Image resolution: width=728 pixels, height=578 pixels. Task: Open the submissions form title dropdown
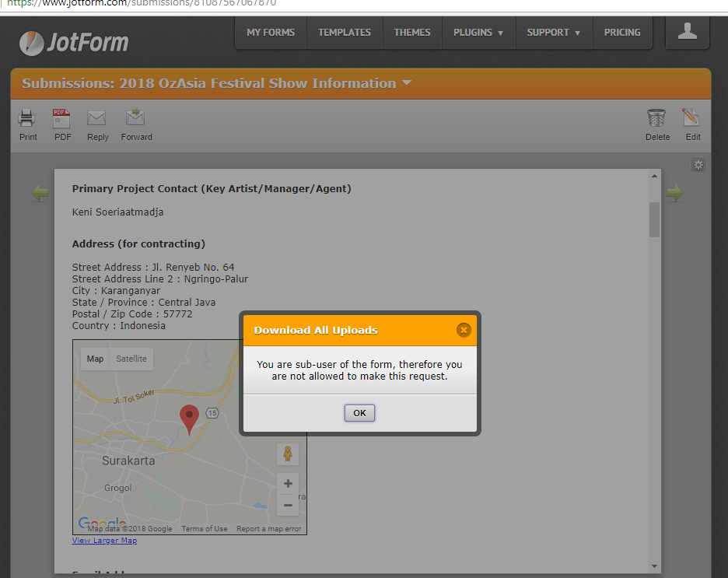coord(407,83)
